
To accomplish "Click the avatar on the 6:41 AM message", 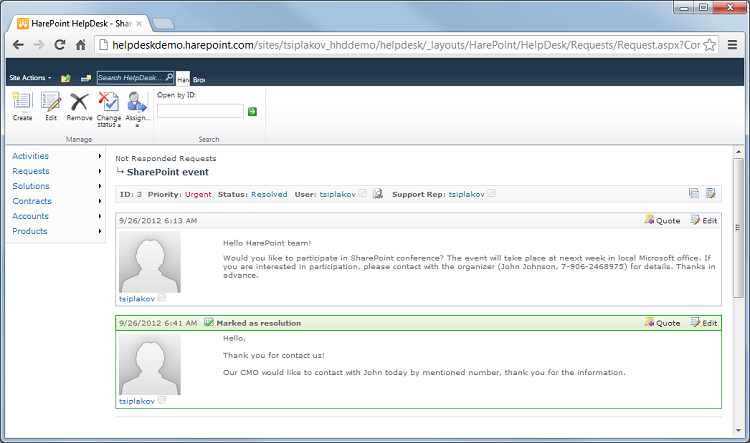I will pyautogui.click(x=150, y=364).
